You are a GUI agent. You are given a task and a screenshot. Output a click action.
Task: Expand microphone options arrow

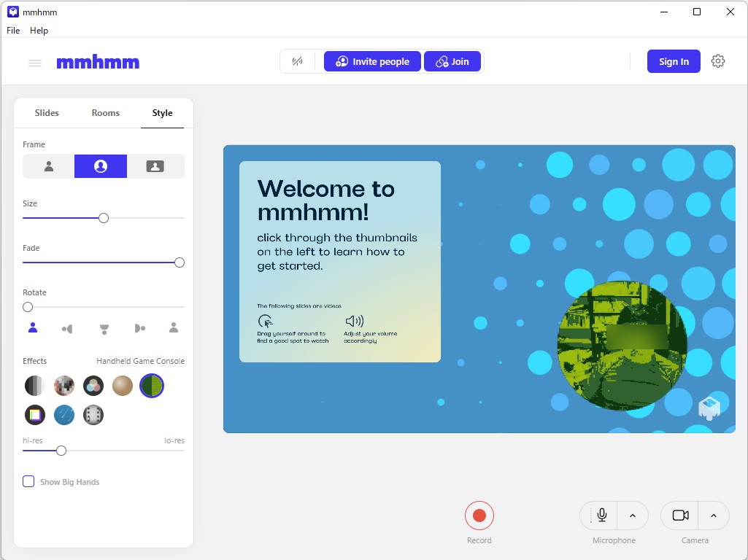633,516
